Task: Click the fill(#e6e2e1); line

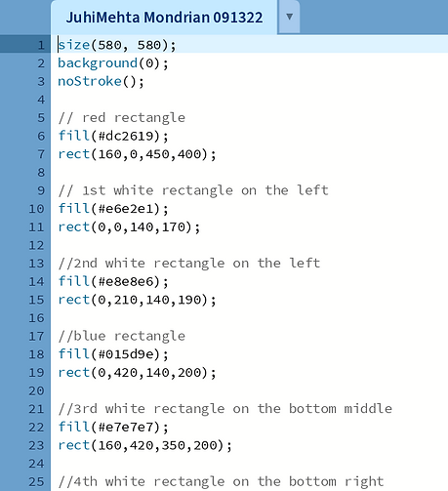Action: pos(113,209)
